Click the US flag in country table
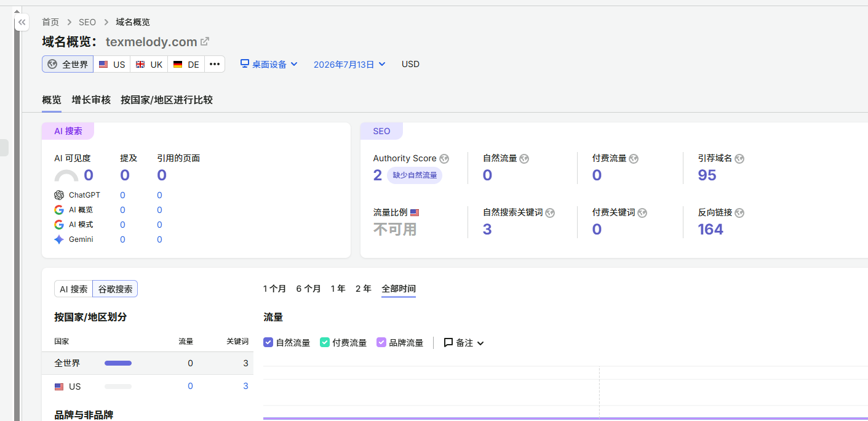868x421 pixels. (59, 387)
